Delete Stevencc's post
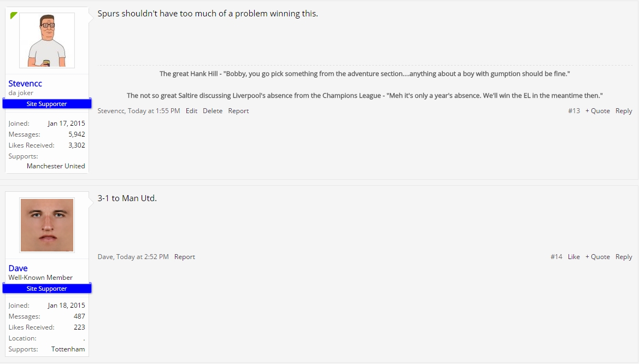The image size is (639, 364). click(213, 111)
